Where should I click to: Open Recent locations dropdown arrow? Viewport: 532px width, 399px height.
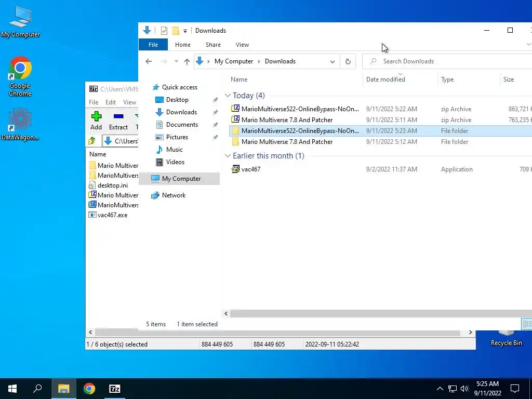pyautogui.click(x=176, y=61)
